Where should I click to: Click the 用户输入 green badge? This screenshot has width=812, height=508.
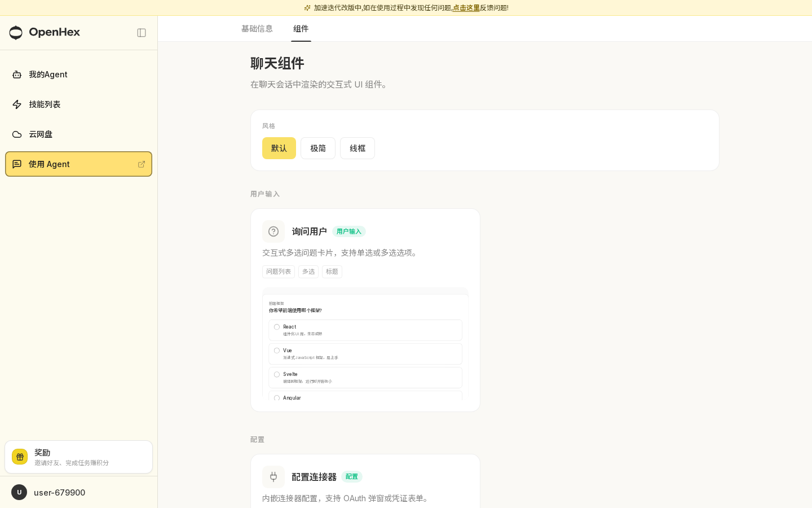coord(349,231)
